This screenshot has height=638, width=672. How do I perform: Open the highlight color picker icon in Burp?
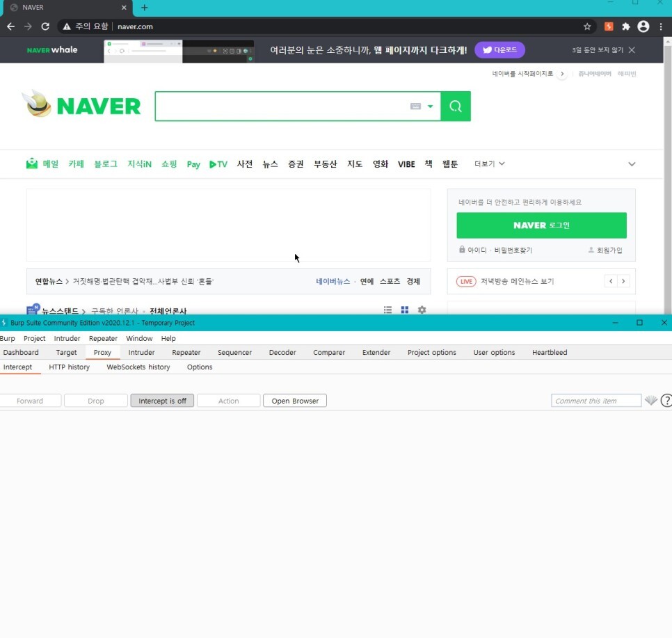[651, 401]
